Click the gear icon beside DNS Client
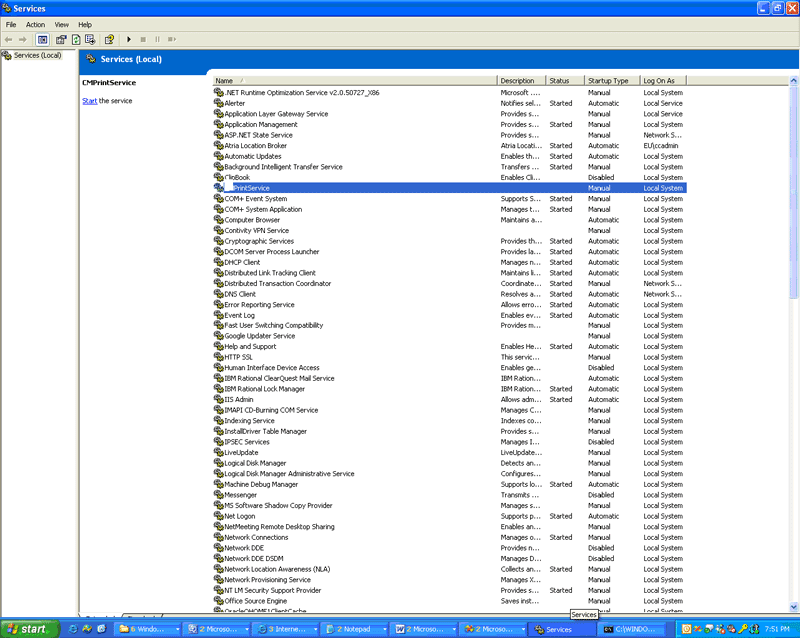Viewport: 800px width, 638px height. 218,294
